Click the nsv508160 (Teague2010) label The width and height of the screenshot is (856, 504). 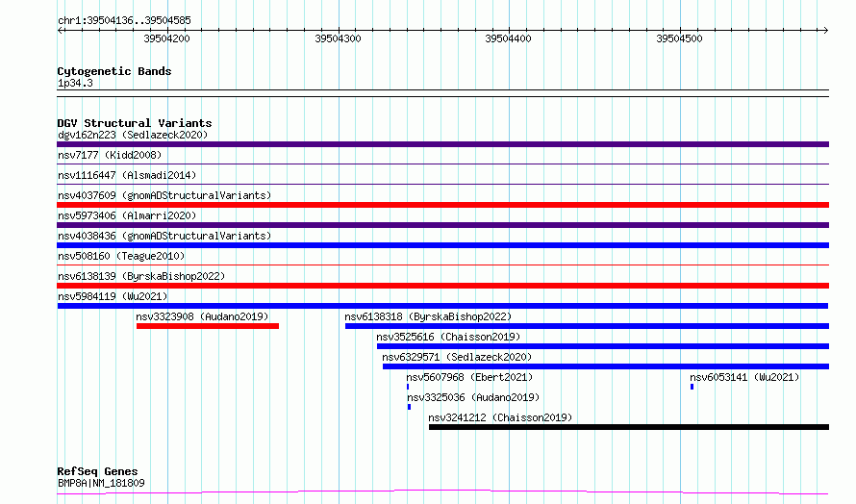121,256
